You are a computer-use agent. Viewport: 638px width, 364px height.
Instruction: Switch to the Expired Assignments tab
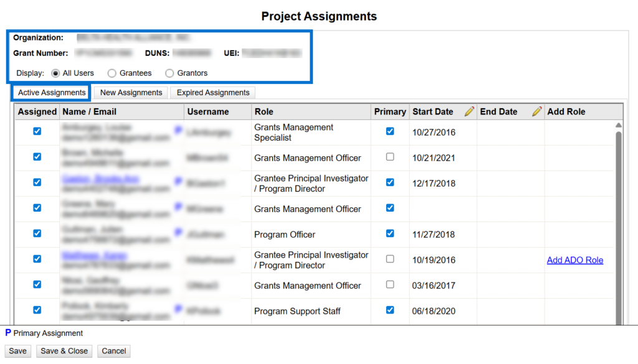point(212,93)
